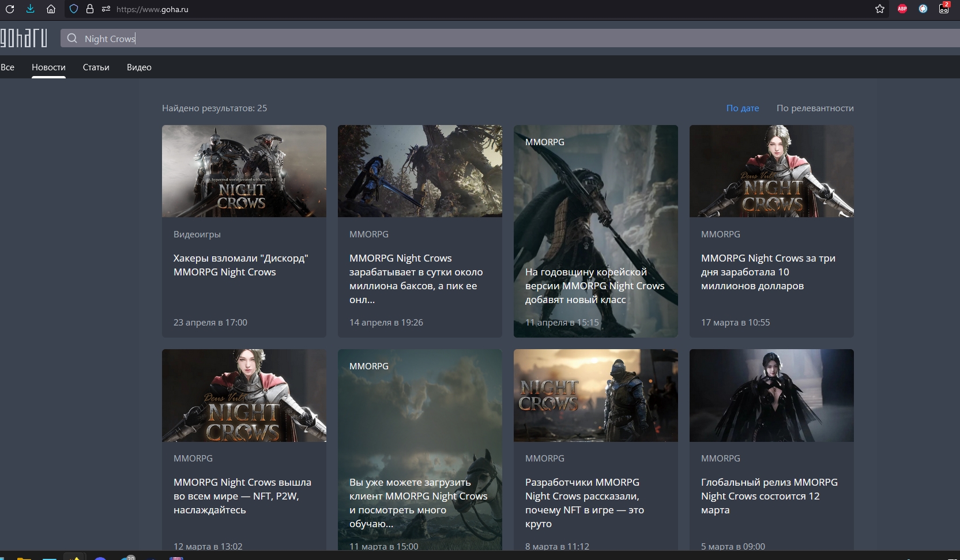Open the Adblock Plus extension icon
Image resolution: width=960 pixels, height=560 pixels.
coord(902,9)
